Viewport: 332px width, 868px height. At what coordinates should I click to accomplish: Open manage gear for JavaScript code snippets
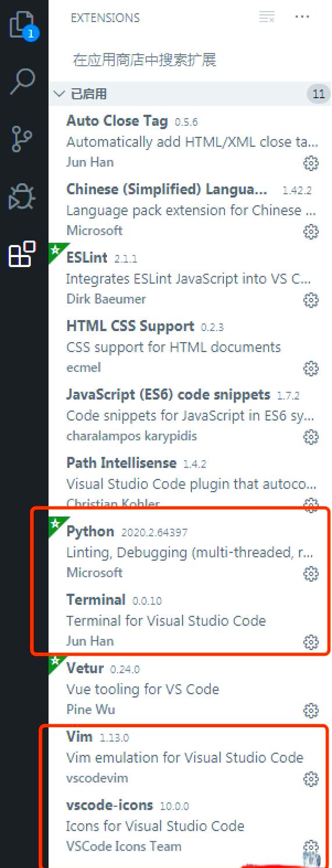pos(311,437)
